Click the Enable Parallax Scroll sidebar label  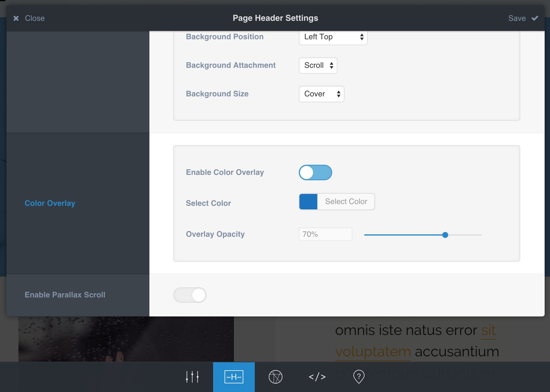click(65, 295)
